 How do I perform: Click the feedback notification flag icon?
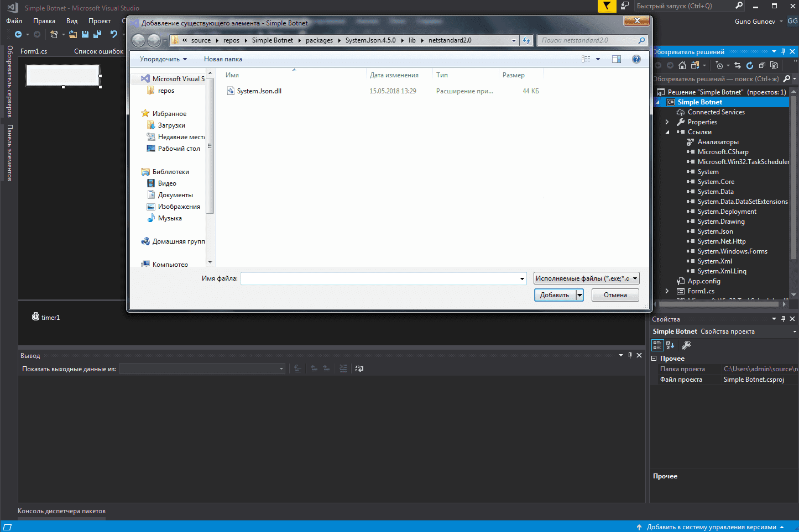[x=607, y=6]
